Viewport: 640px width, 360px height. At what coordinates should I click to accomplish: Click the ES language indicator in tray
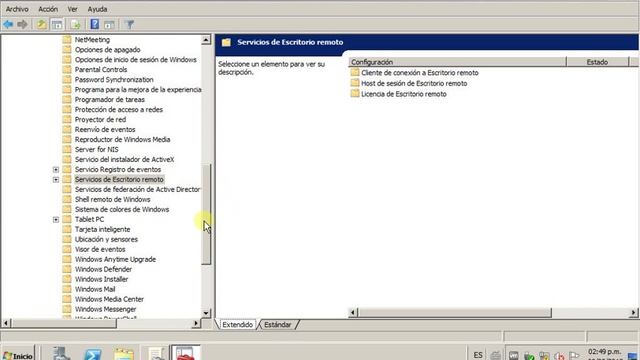478,355
